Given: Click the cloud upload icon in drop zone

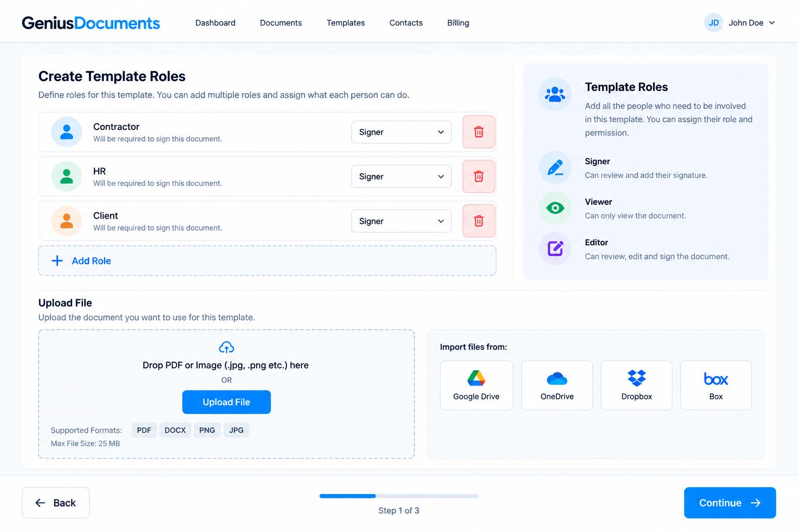Looking at the screenshot, I should point(227,347).
